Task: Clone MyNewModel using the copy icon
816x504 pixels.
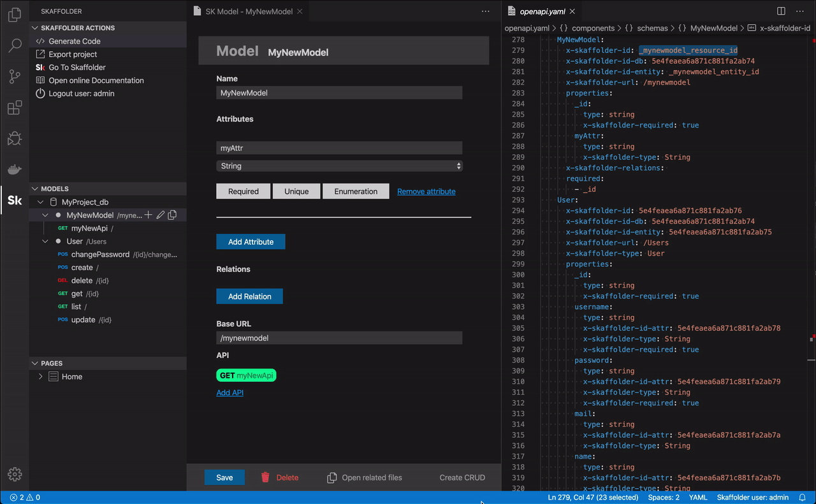Action: (171, 215)
